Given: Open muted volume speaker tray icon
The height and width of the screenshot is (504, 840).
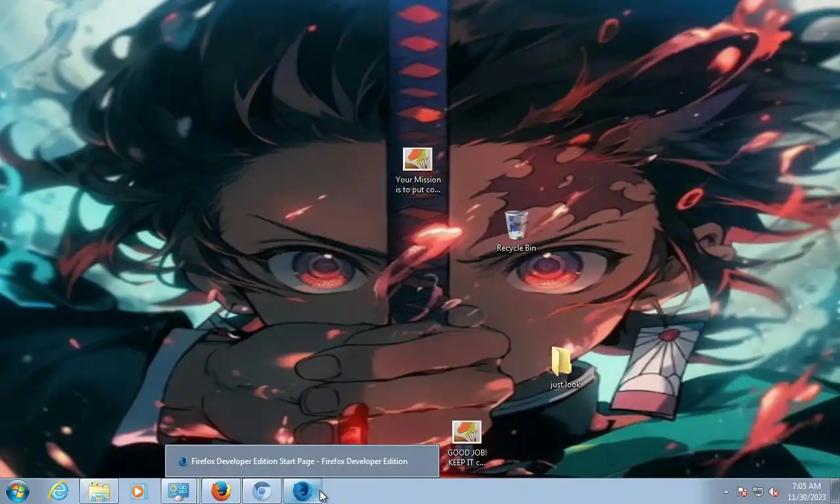Looking at the screenshot, I should (774, 492).
